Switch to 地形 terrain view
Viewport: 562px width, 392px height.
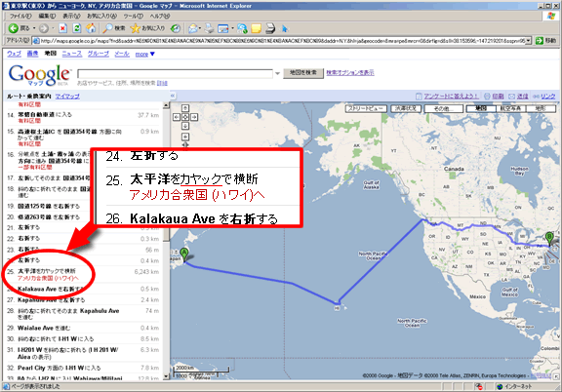click(x=541, y=108)
